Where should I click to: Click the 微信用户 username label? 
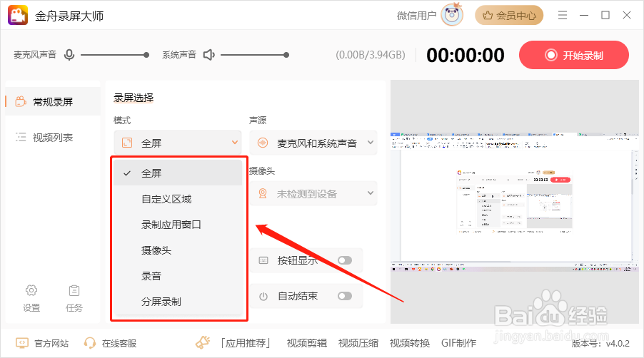click(x=416, y=16)
